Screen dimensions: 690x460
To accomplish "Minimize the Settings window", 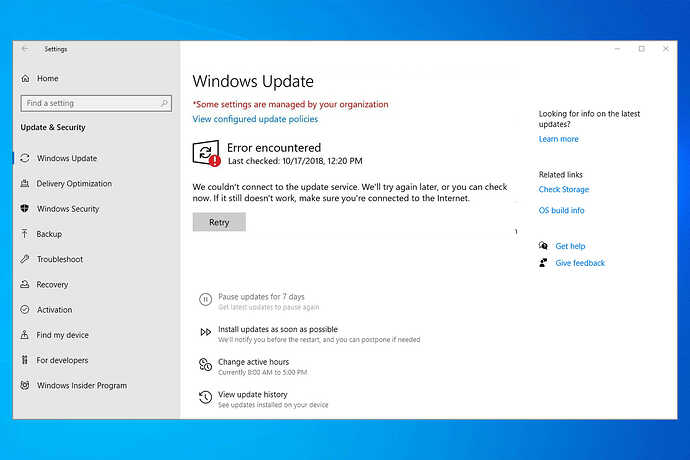I will coord(617,49).
